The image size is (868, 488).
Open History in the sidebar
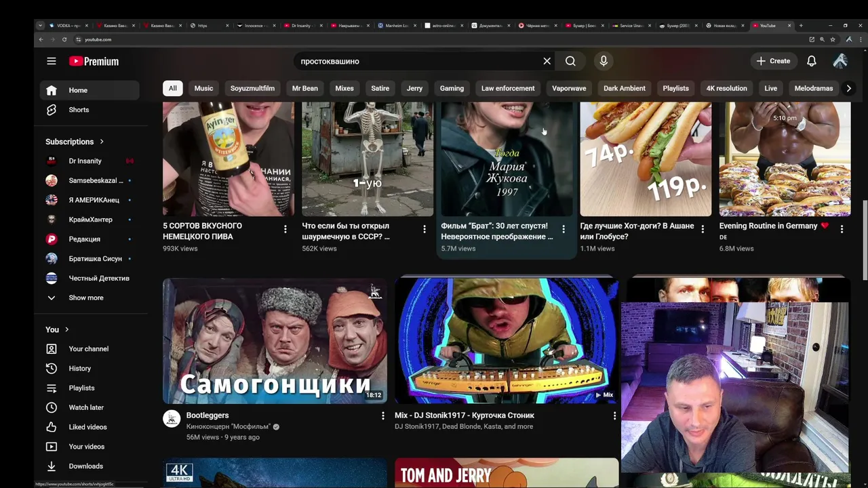click(90, 369)
